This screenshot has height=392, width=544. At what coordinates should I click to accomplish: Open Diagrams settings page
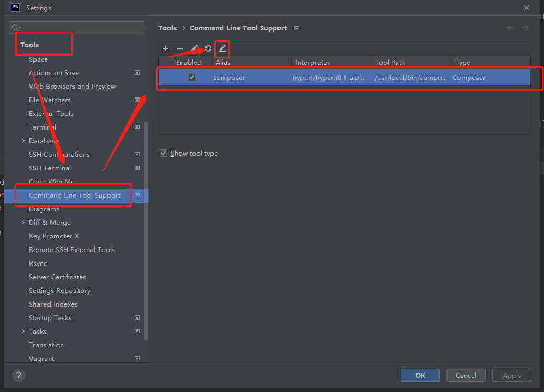(44, 209)
